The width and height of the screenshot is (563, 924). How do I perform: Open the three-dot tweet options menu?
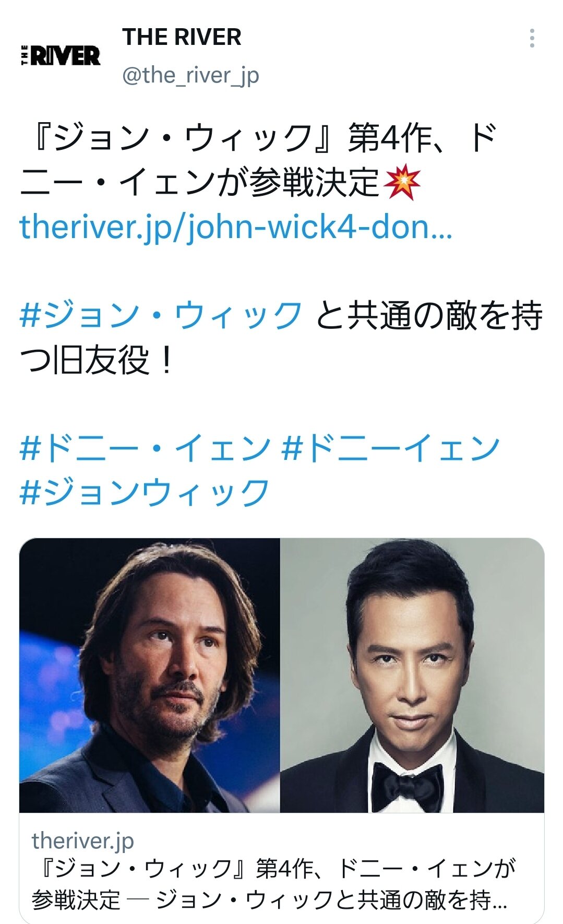tap(532, 39)
